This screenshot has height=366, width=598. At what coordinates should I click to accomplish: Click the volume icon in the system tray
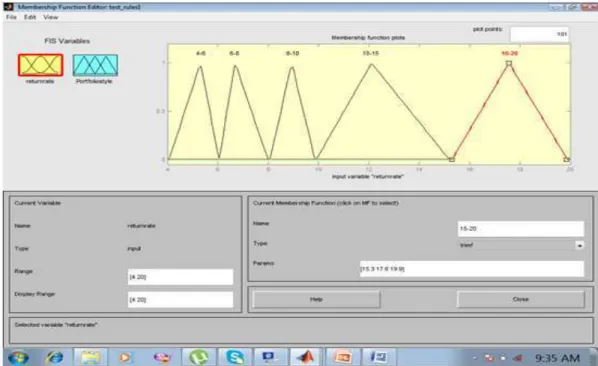[518, 358]
